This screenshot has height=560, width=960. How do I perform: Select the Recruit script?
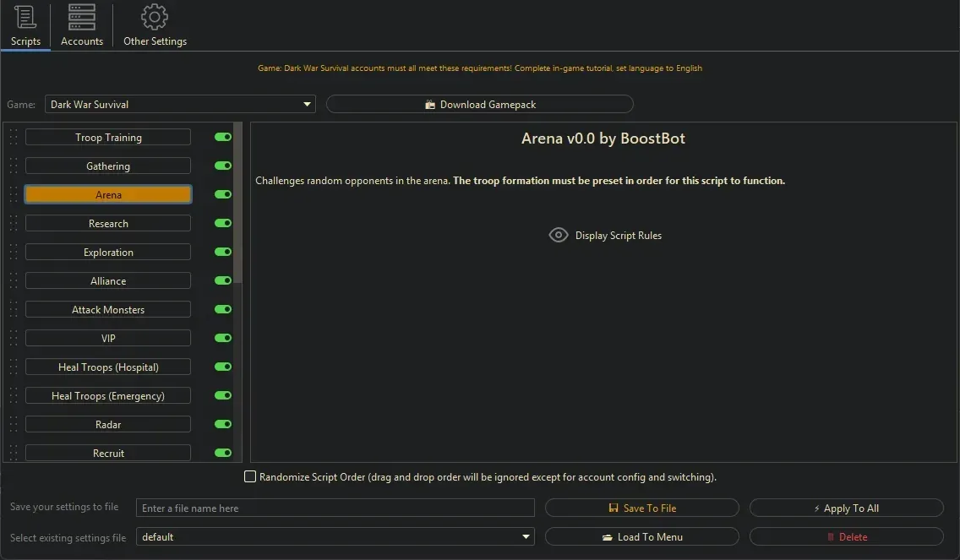click(108, 454)
